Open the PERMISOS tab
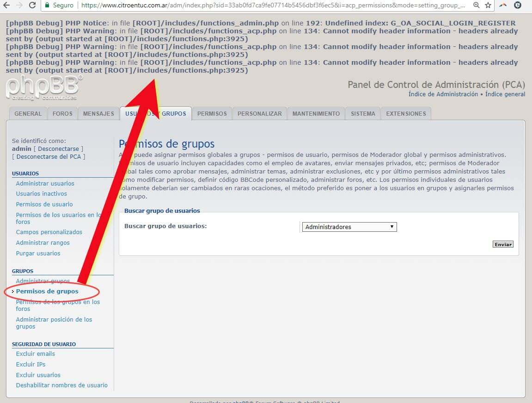Viewport: 532px width, 403px height. click(x=212, y=113)
